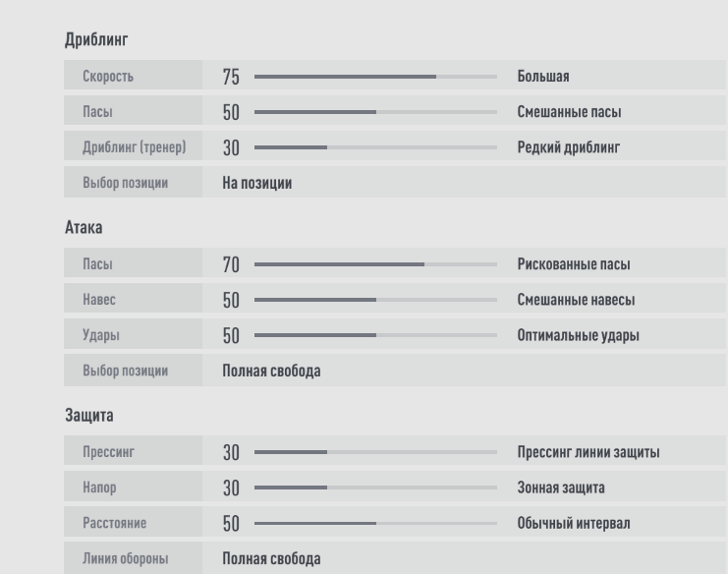Click the 'Рискованные пасы' description
The width and height of the screenshot is (728, 574).
[574, 264]
